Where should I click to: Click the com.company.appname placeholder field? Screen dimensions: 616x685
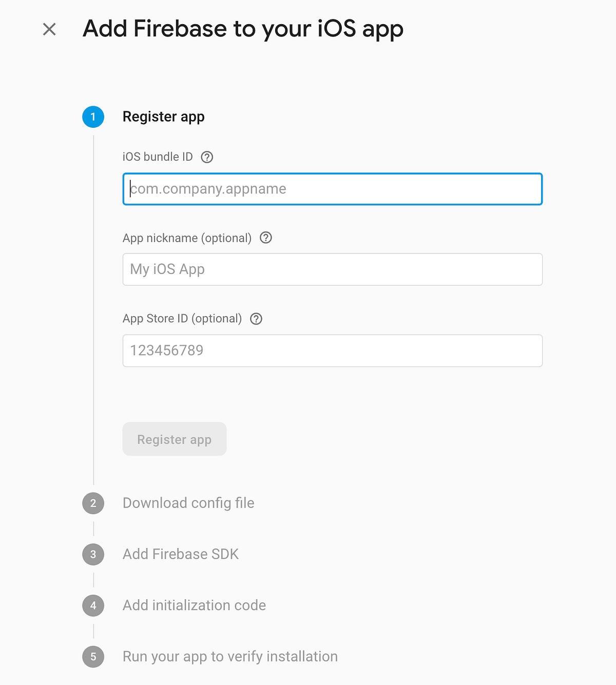tap(332, 189)
